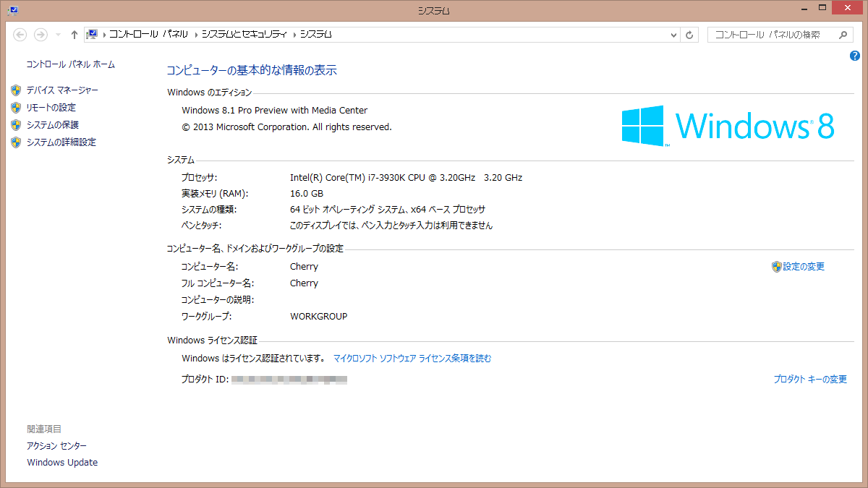Image resolution: width=868 pixels, height=488 pixels.
Task: Open the system menu icon in title bar
Action: pyautogui.click(x=13, y=10)
